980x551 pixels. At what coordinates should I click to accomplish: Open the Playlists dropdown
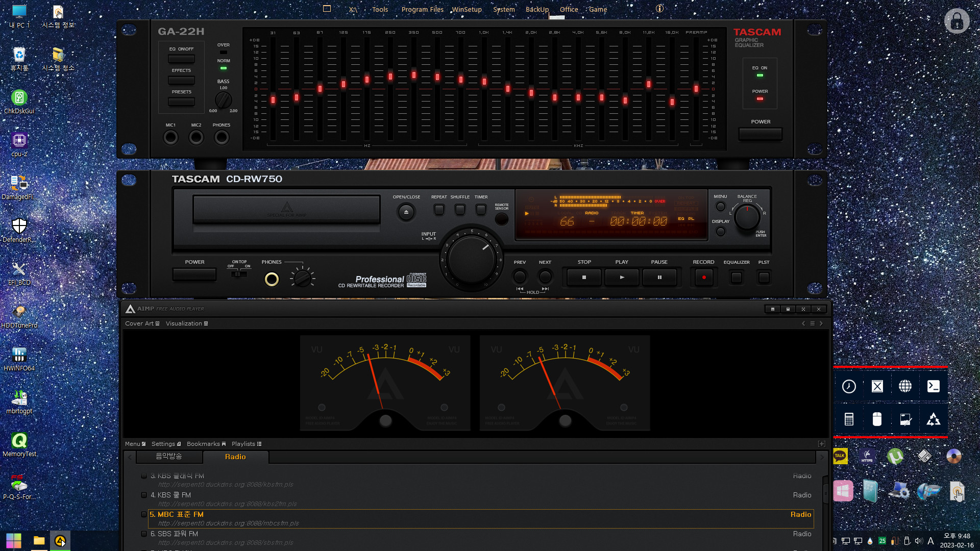[x=247, y=444]
